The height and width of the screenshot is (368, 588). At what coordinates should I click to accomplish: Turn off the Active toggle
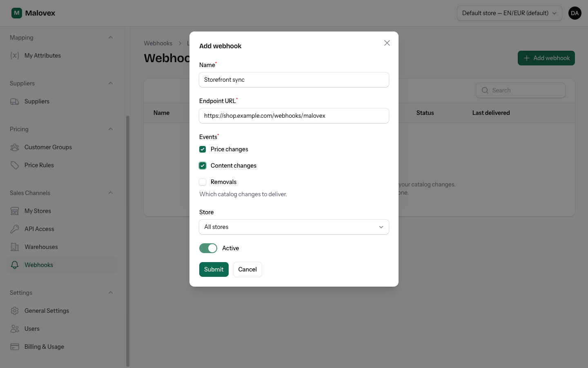click(x=208, y=248)
